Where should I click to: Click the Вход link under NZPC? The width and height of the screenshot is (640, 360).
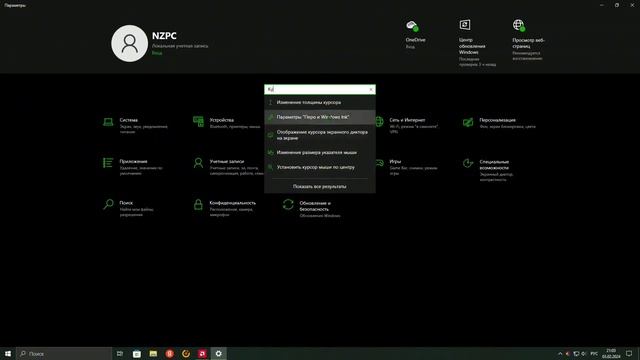point(157,53)
